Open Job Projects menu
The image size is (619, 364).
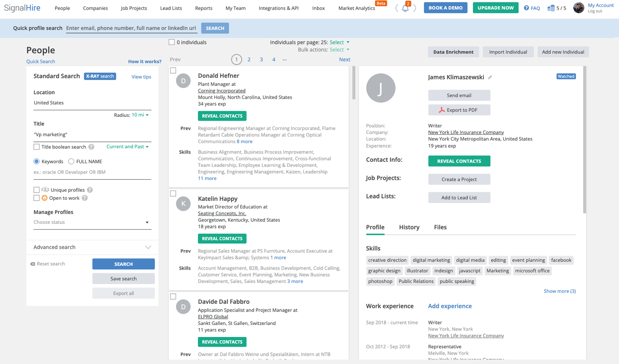[x=134, y=8]
